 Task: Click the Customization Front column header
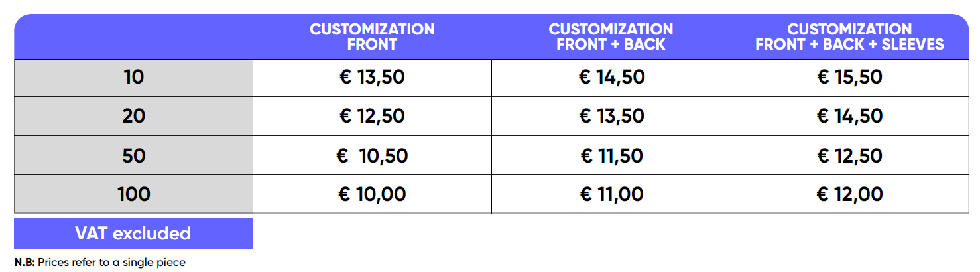[x=372, y=37]
